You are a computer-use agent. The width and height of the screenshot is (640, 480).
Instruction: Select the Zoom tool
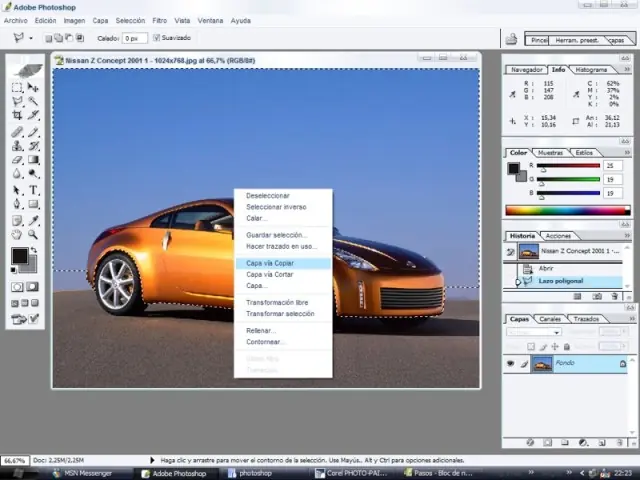(33, 234)
